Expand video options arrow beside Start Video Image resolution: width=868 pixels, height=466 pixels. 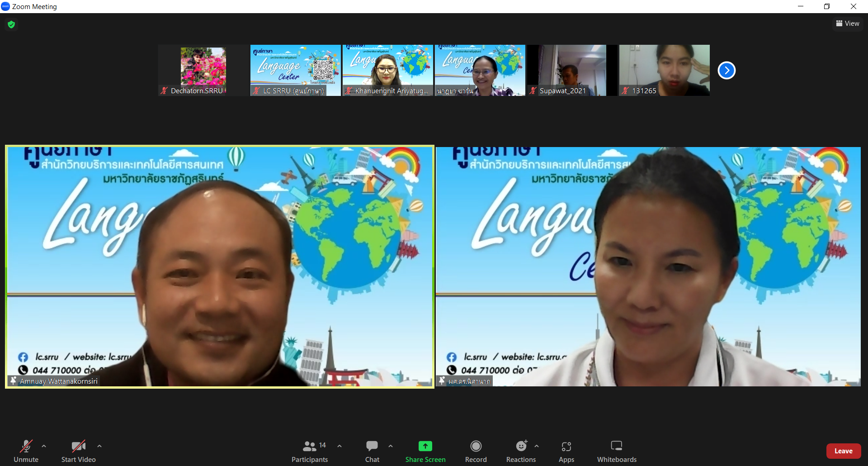(99, 446)
